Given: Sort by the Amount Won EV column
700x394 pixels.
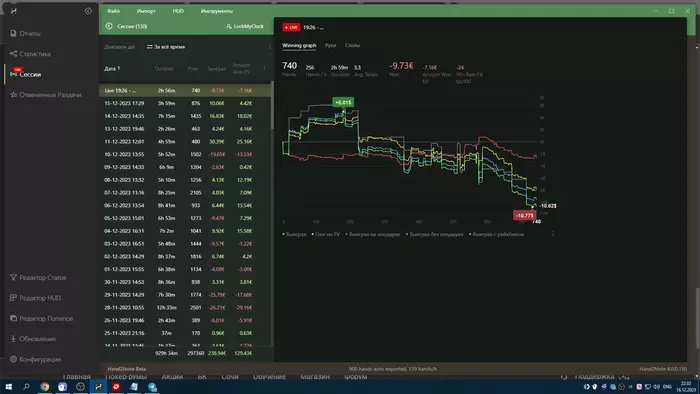Looking at the screenshot, I should click(x=242, y=68).
